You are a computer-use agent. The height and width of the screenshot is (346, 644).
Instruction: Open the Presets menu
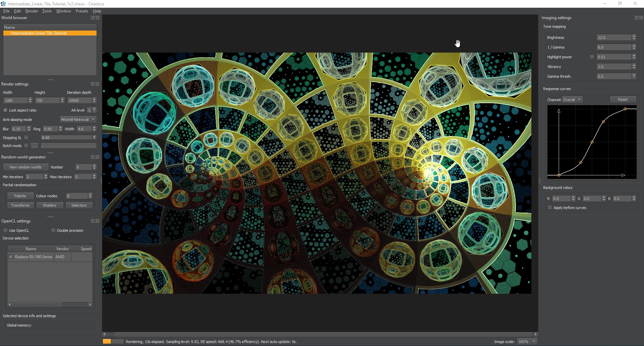[82, 11]
